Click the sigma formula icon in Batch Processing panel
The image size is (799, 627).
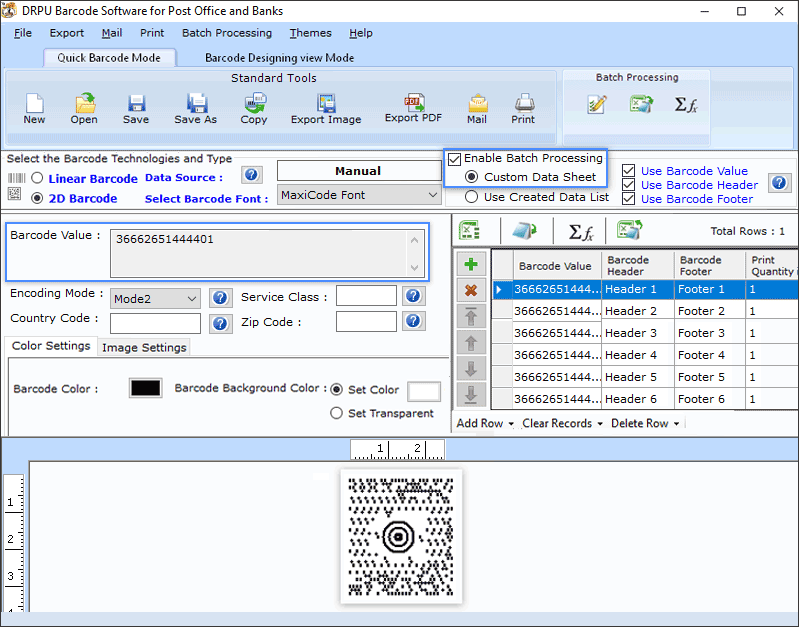[686, 104]
